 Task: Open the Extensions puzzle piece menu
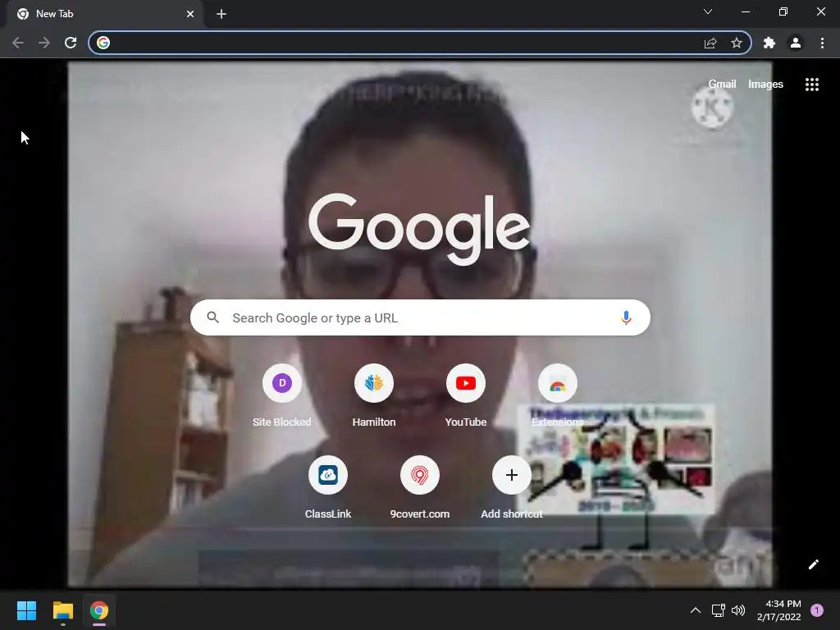(769, 43)
